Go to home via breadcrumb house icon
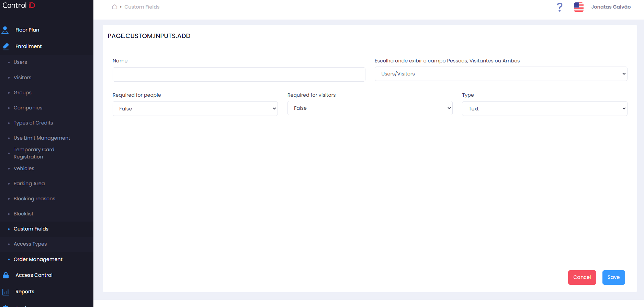Image resolution: width=644 pixels, height=307 pixels. 115,7
